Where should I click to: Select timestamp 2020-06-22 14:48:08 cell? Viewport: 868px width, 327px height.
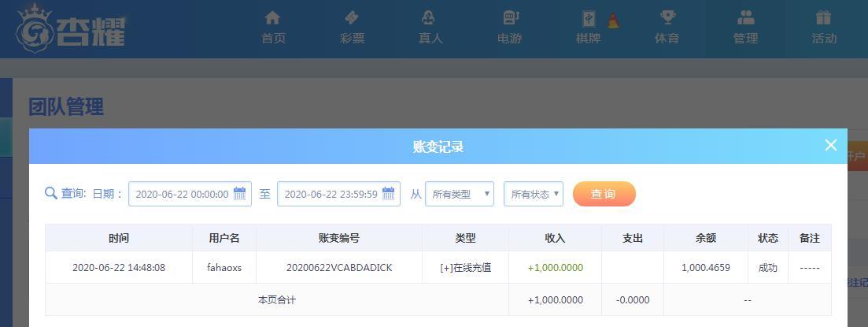click(119, 268)
